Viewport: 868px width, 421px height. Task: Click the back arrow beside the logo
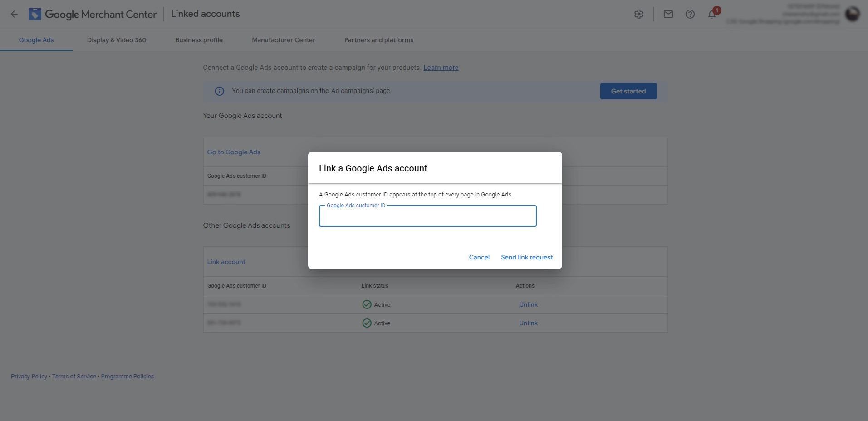tap(15, 14)
